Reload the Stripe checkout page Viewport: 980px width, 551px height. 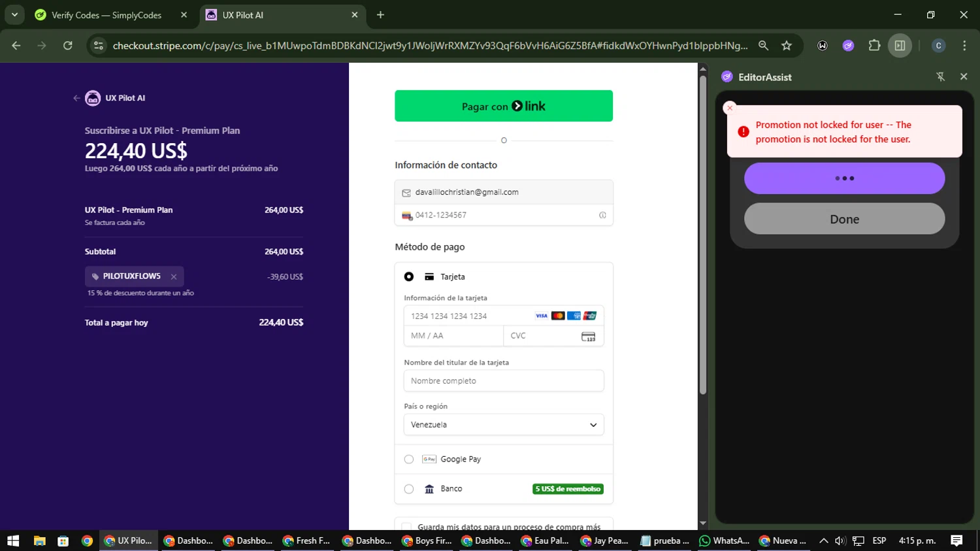68,46
